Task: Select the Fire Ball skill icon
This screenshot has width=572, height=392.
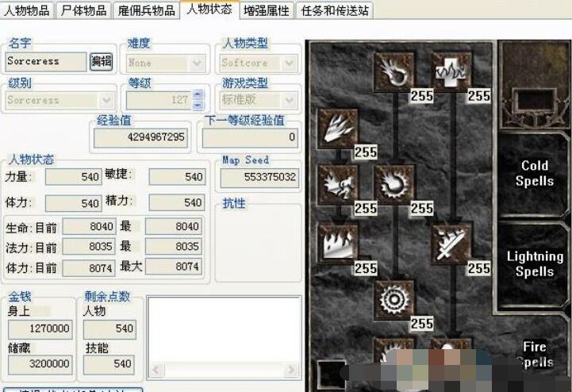Action: pyautogui.click(x=394, y=185)
